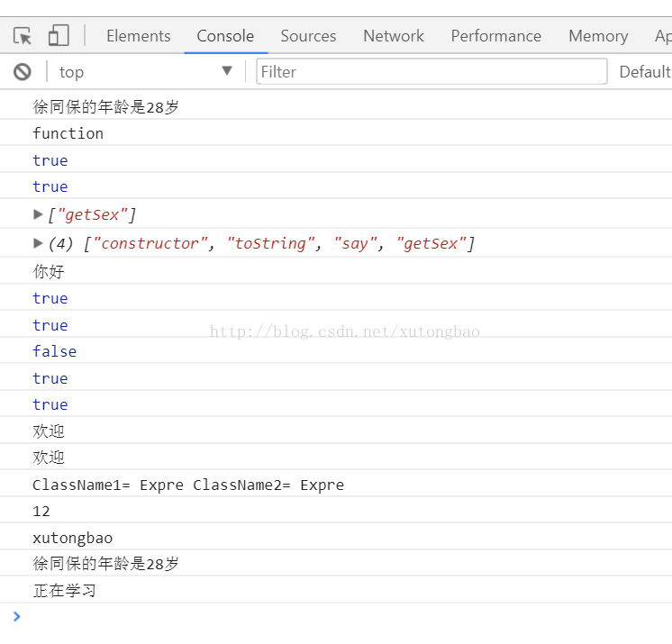
Task: Switch to the Console tab
Action: coord(225,36)
